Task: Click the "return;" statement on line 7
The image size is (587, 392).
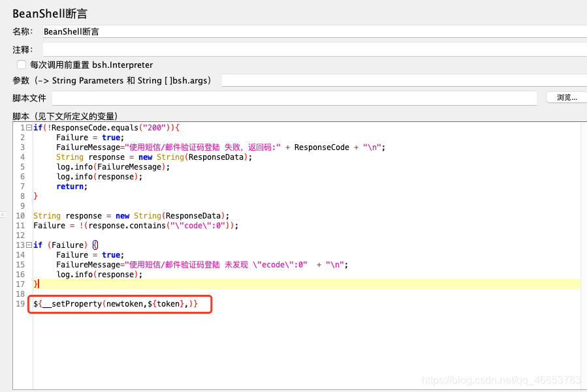Action: pyautogui.click(x=72, y=187)
